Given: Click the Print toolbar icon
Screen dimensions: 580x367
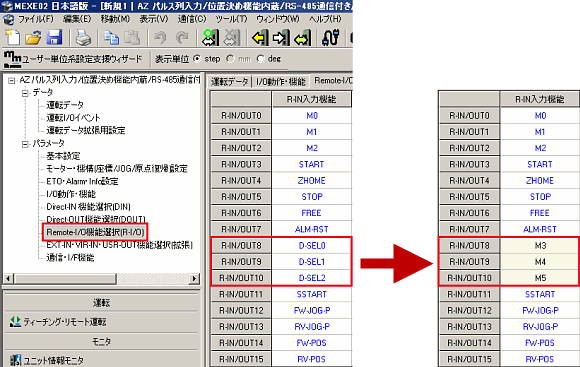Looking at the screenshot, I should coord(83,37).
